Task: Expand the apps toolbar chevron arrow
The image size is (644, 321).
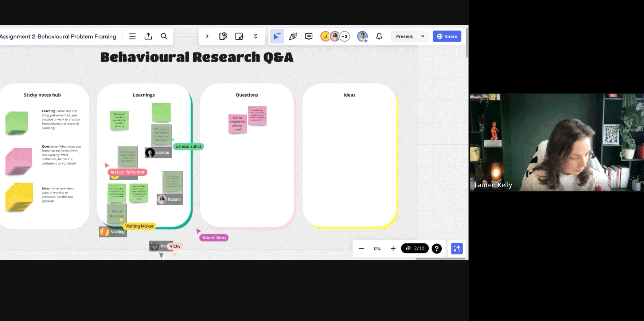Action: [207, 36]
